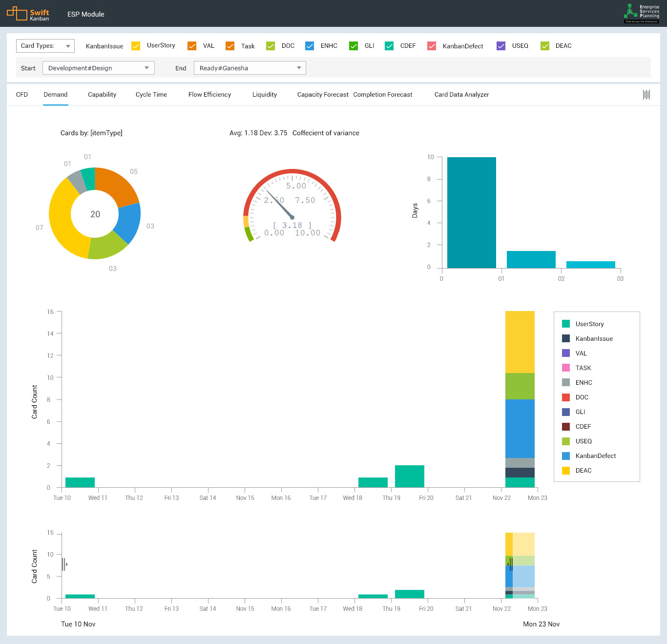Click the Enterprise Services Planning logo
The height and width of the screenshot is (644, 667).
[x=642, y=14]
